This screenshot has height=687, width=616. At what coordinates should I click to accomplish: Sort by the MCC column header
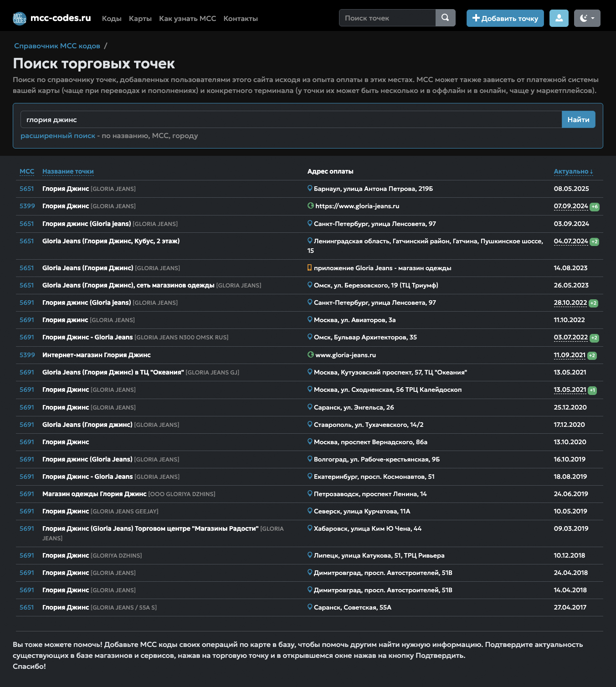(x=27, y=171)
